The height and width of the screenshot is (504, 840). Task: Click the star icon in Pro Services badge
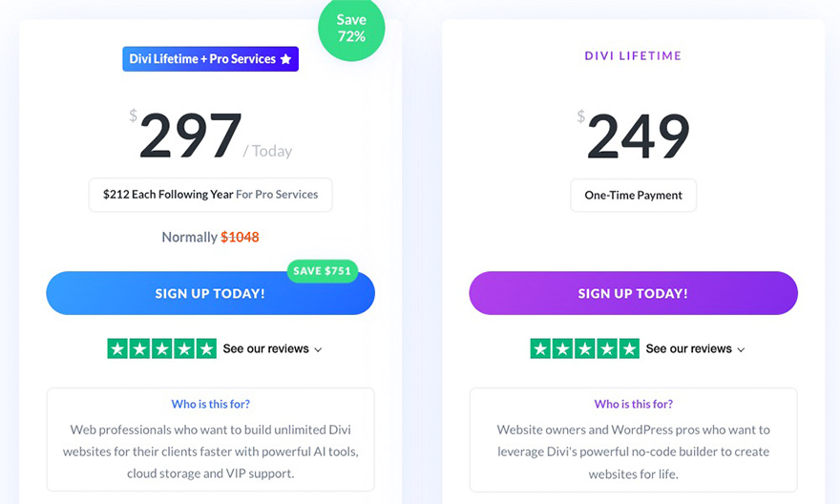coord(285,59)
